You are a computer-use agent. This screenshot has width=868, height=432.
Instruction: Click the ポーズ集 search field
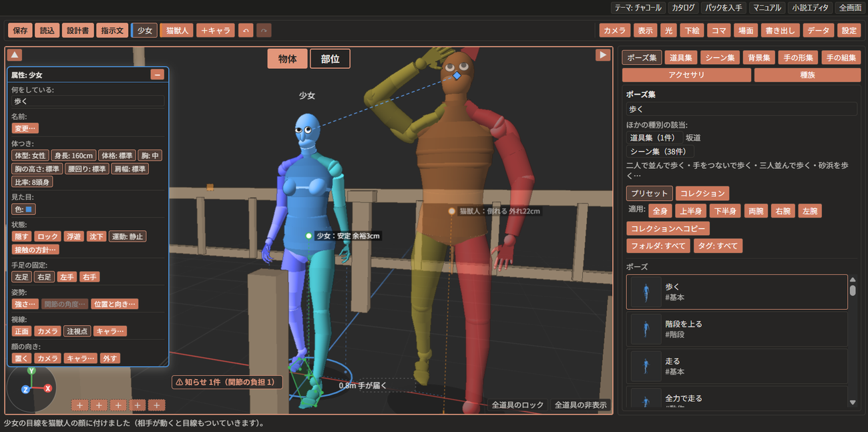tap(741, 108)
